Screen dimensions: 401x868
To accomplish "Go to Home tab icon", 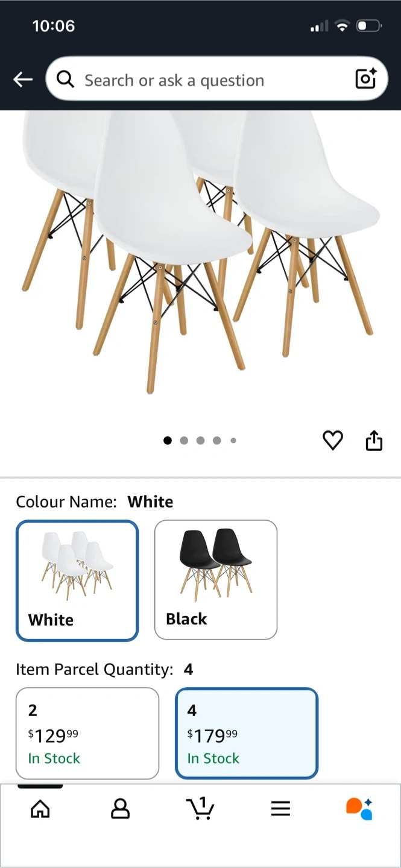I will (40, 809).
